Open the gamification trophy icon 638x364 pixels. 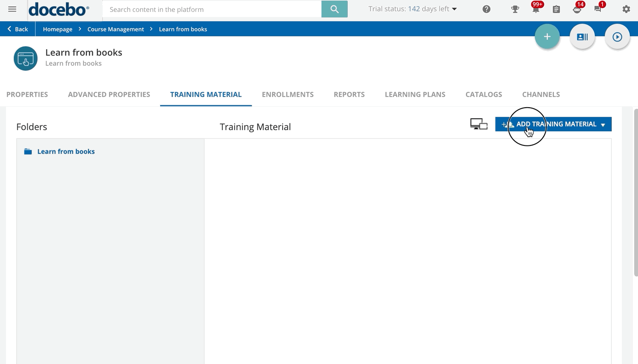point(515,9)
